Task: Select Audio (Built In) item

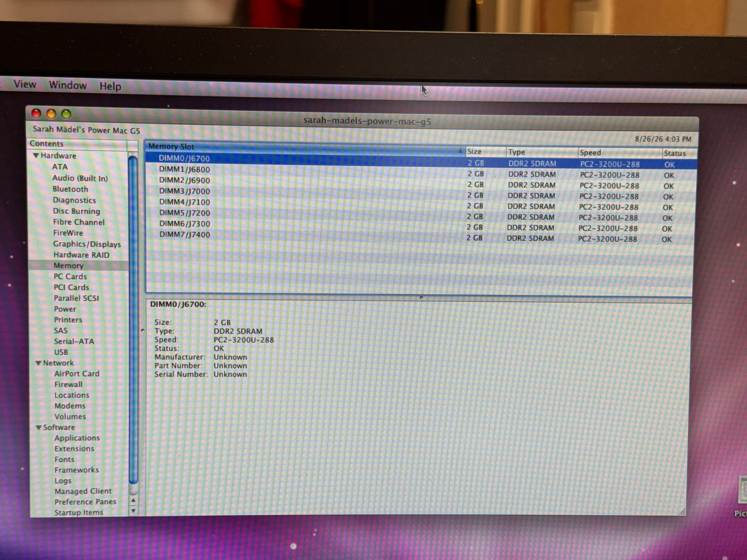Action: pyautogui.click(x=80, y=178)
